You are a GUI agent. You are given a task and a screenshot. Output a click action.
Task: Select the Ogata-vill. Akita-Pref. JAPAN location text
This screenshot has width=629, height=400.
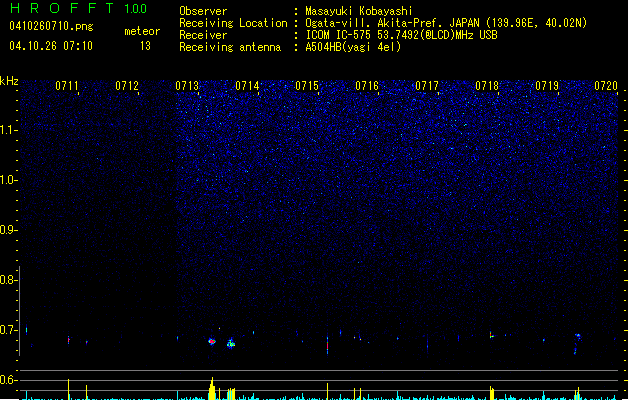pos(446,23)
